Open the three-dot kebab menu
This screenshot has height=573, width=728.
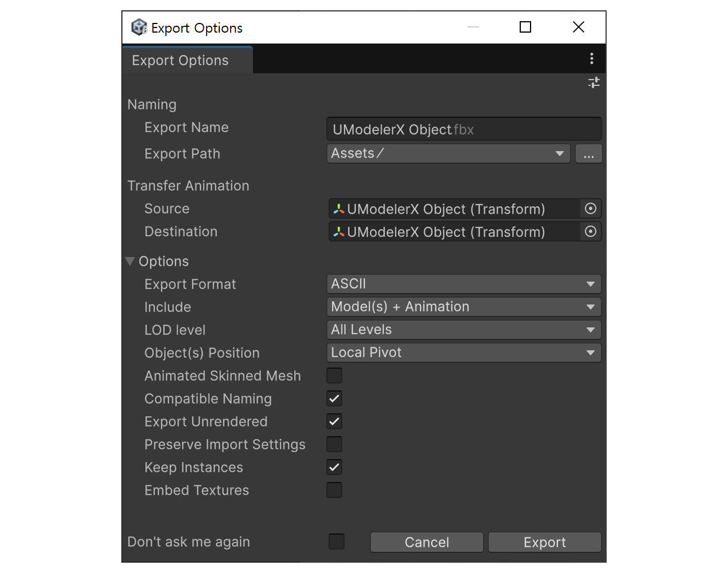(592, 58)
